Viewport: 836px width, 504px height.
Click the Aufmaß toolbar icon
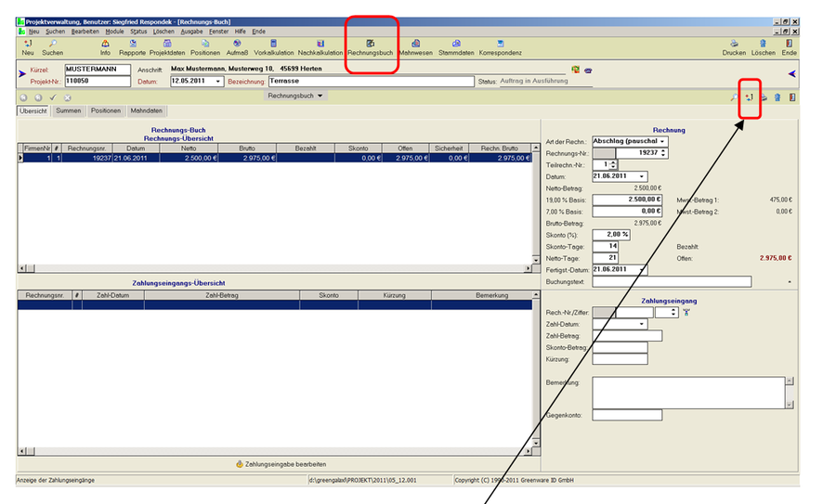pyautogui.click(x=237, y=46)
